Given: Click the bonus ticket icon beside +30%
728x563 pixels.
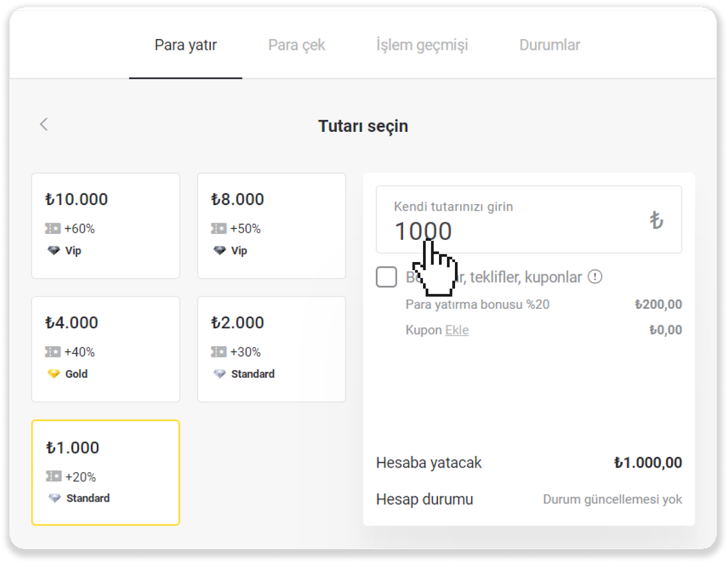Looking at the screenshot, I should tap(219, 352).
